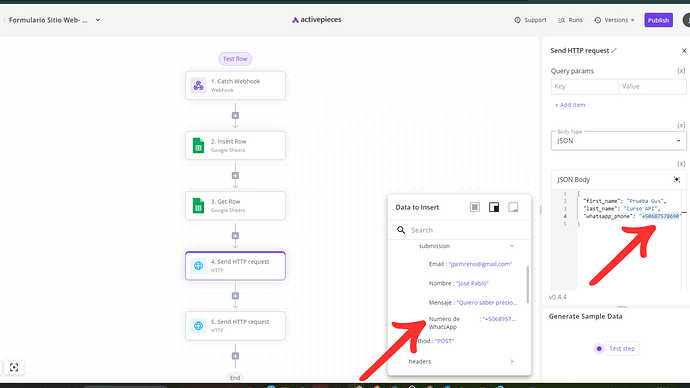Image resolution: width=690 pixels, height=388 pixels.
Task: Click the last_name line in JSON Body
Action: [x=622, y=209]
